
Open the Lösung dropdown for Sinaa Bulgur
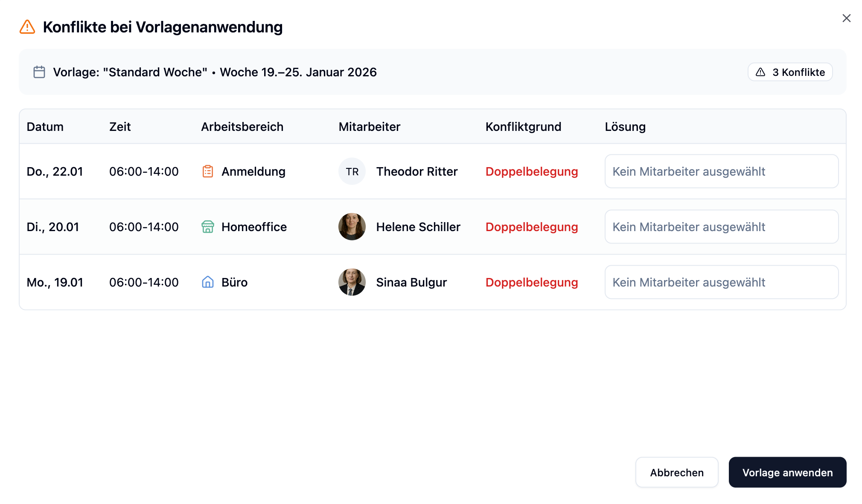[721, 282]
